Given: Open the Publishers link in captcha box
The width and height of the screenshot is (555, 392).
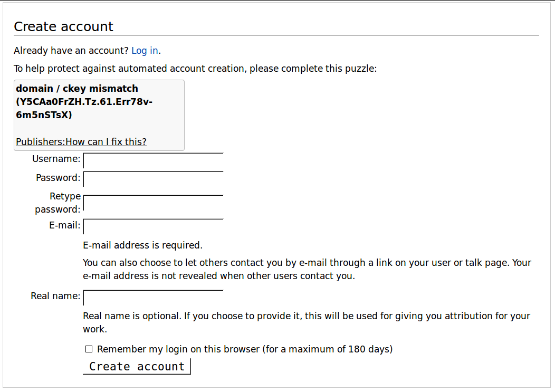Looking at the screenshot, I should [40, 142].
